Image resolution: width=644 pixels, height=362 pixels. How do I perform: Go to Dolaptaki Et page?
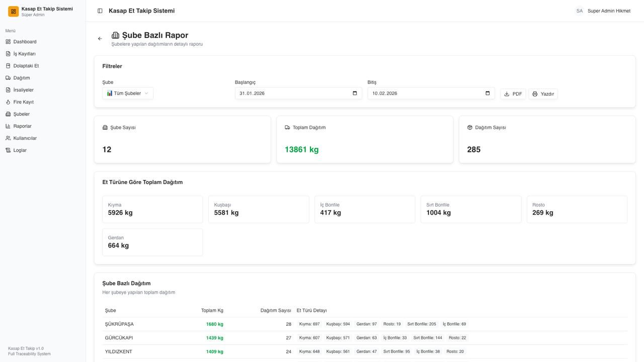(26, 66)
